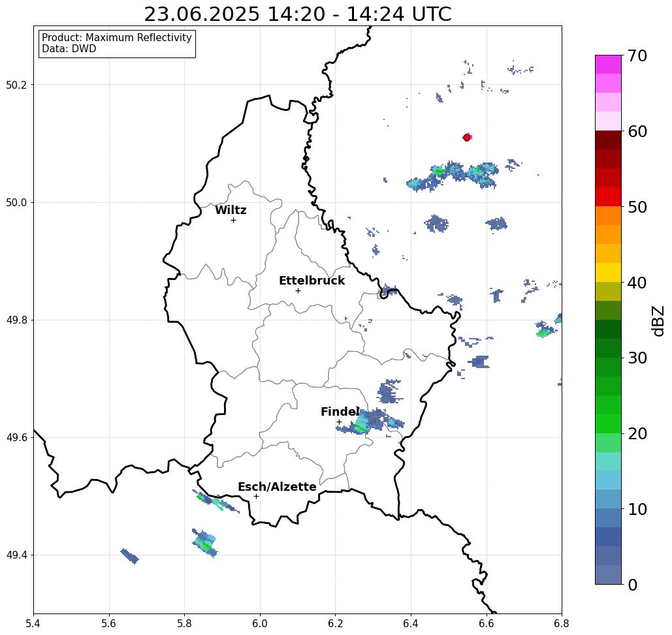This screenshot has width=672, height=635.
Task: Click the radar echo cell east of Findel
Action: (371, 422)
